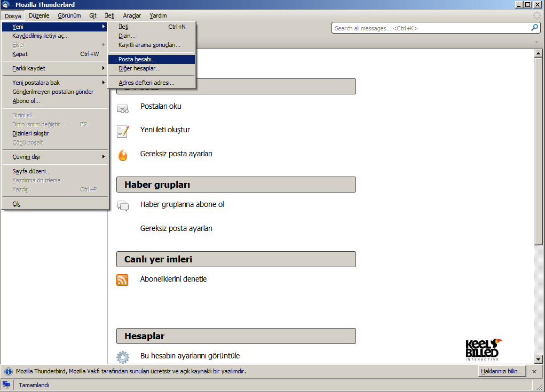545x392 pixels.
Task: Choose Kaydedilmiş iletiyi aç...
Action: [55, 36]
